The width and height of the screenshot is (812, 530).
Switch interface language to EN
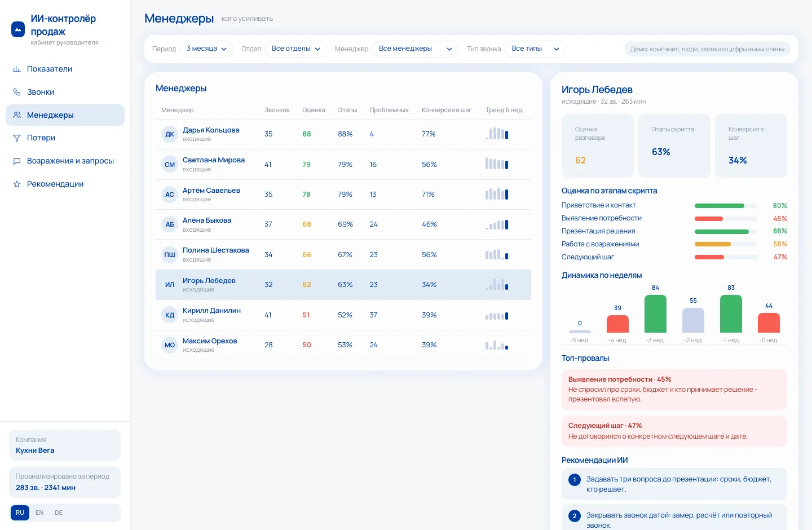(39, 513)
